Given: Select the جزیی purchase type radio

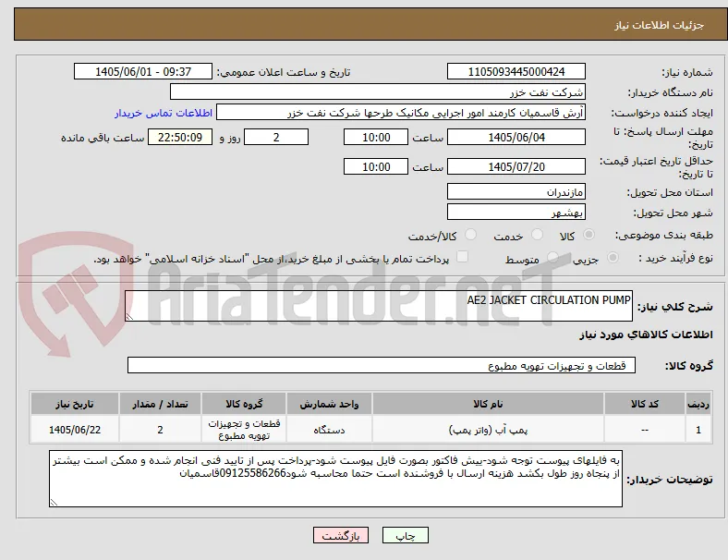Looking at the screenshot, I should coord(613,257).
